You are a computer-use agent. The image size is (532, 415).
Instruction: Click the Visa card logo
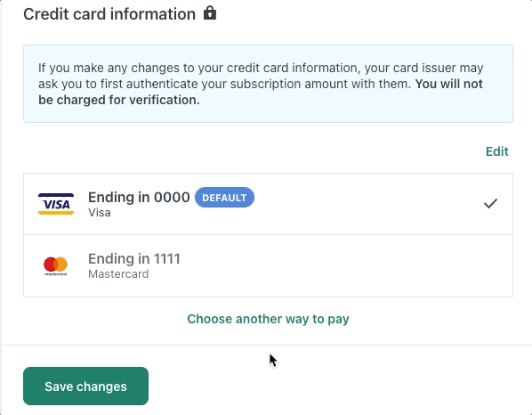56,204
